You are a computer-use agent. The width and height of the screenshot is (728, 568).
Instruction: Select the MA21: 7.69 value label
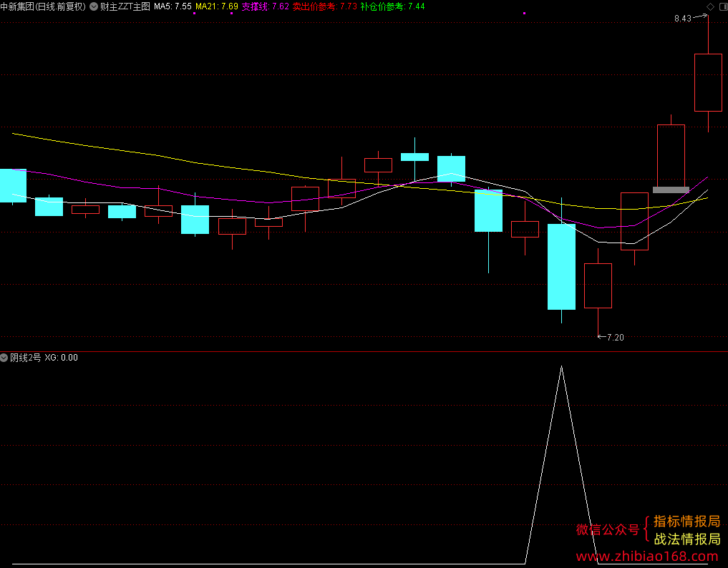[x=217, y=6]
